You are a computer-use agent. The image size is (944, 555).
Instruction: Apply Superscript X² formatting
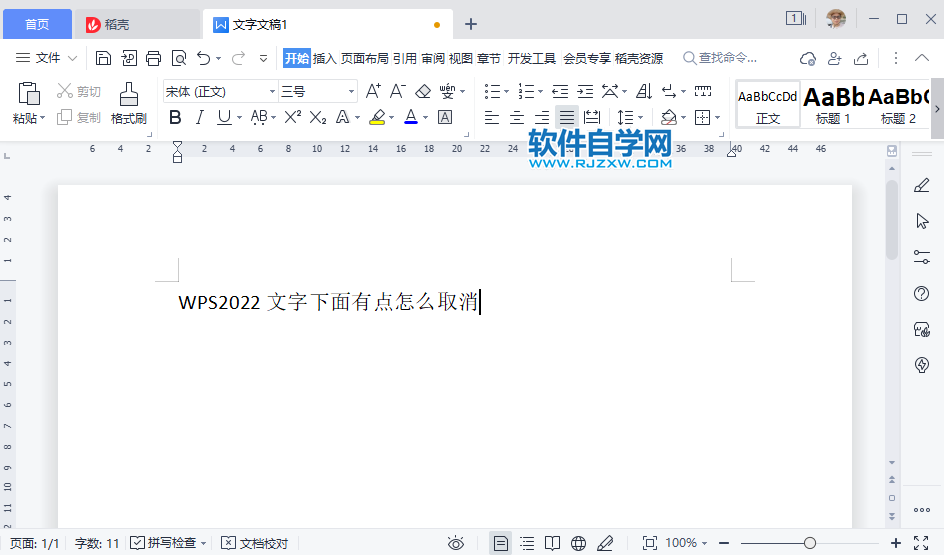pyautogui.click(x=293, y=117)
